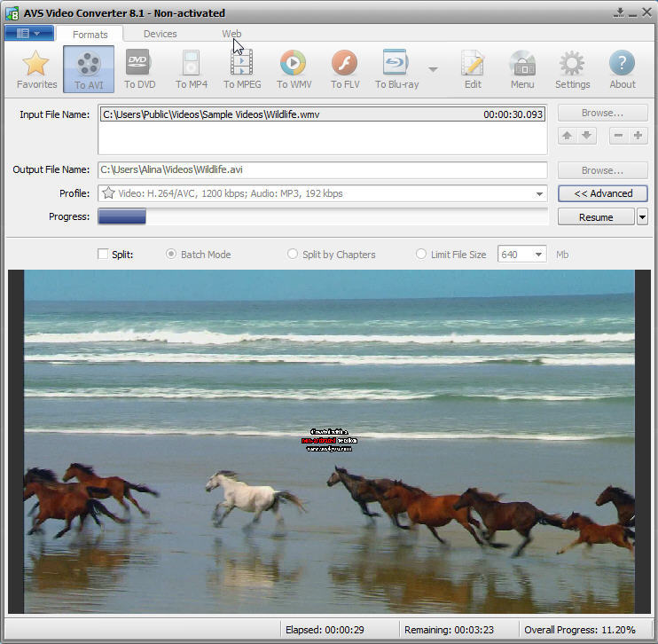Choose the To FLV format icon
Image resolution: width=658 pixels, height=644 pixels.
coord(344,62)
